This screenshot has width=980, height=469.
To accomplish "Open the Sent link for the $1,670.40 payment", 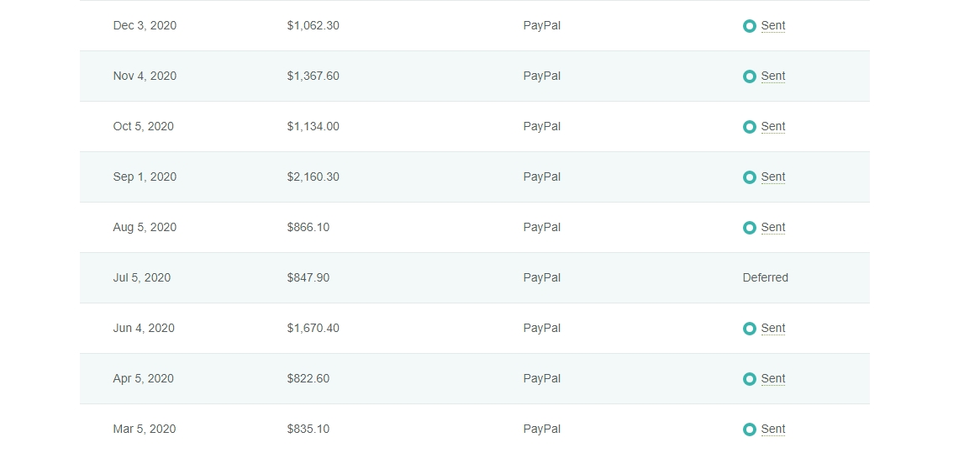I will point(773,329).
